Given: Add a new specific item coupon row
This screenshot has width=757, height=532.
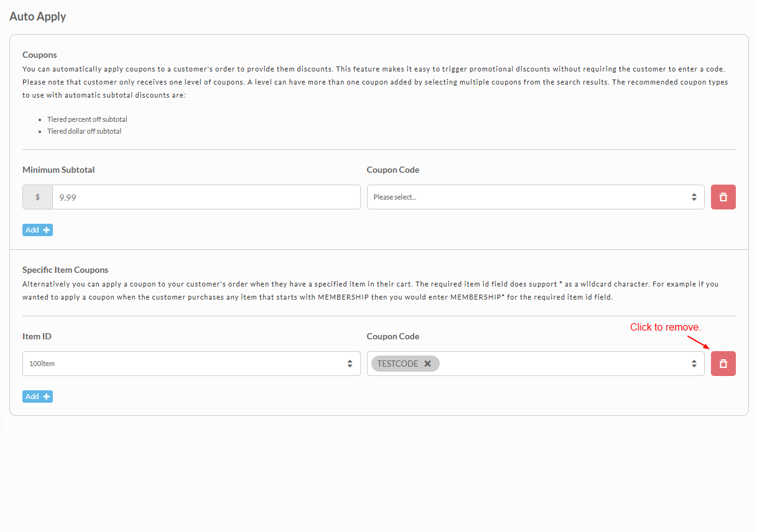Looking at the screenshot, I should 37,397.
